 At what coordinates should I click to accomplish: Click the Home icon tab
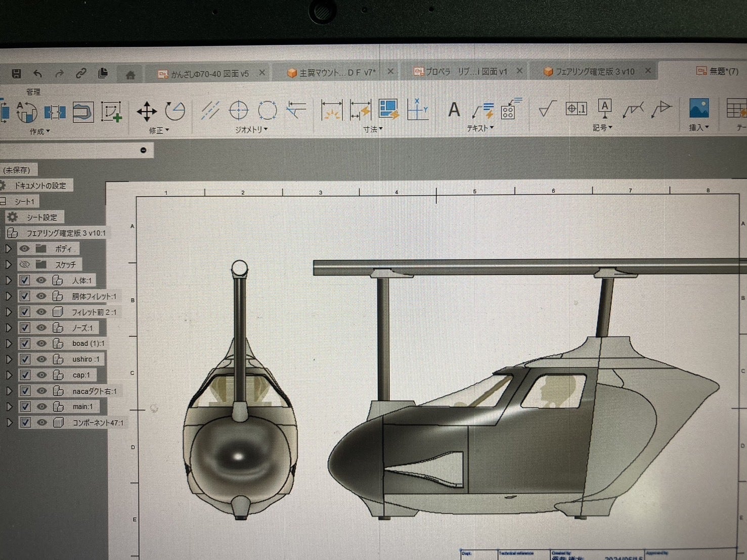pyautogui.click(x=130, y=75)
